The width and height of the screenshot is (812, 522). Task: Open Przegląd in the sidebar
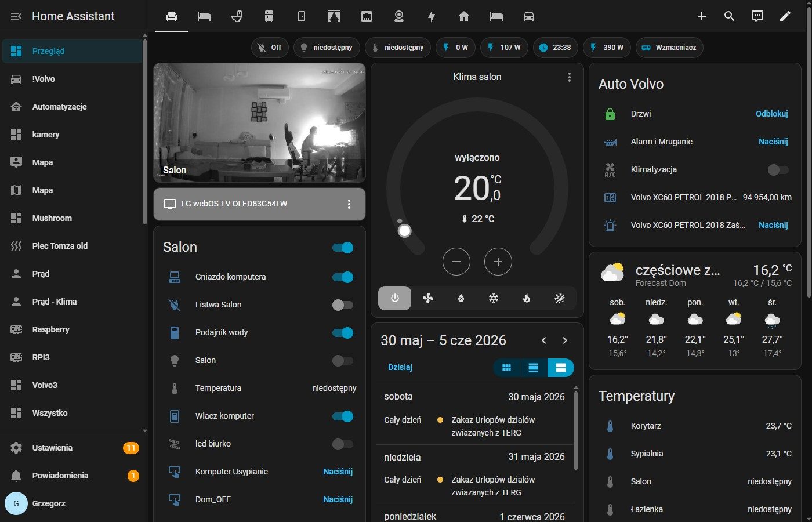coord(72,51)
